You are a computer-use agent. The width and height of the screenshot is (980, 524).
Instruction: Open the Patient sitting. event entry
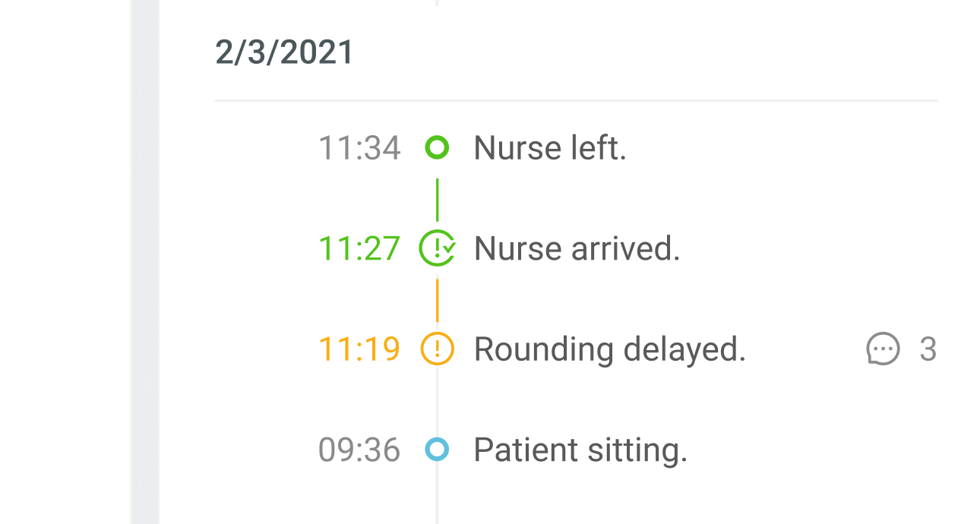(581, 450)
